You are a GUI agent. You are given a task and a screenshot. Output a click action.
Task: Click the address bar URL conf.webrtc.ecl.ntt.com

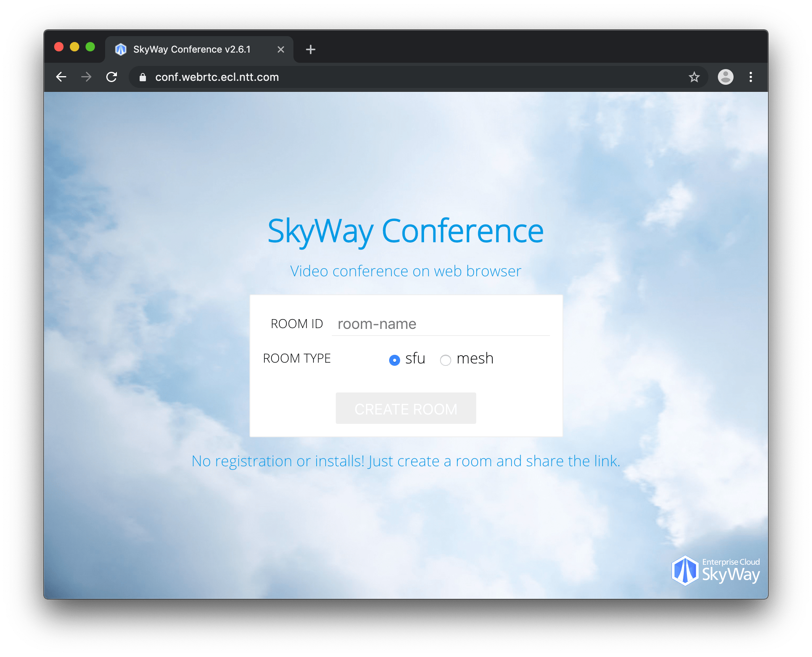click(x=217, y=77)
